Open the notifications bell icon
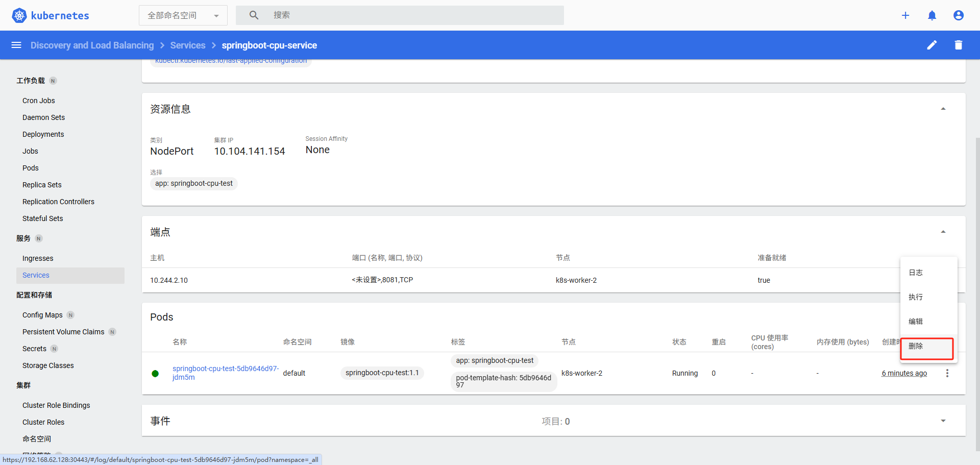This screenshot has height=465, width=980. coord(932,15)
